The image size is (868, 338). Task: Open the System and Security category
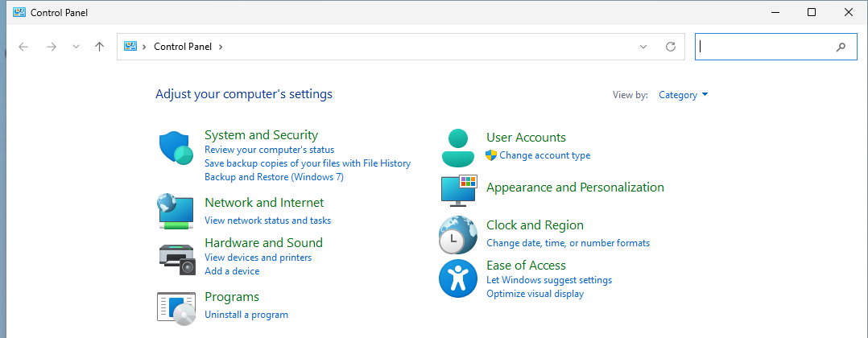261,135
